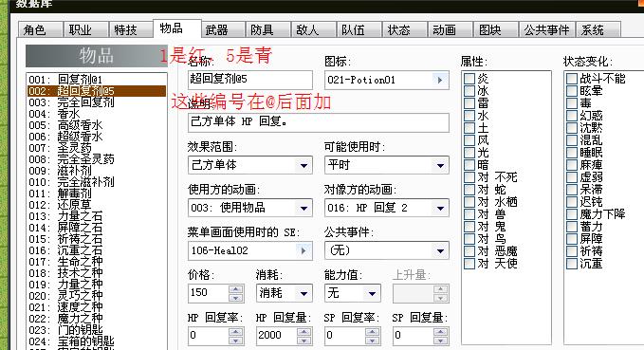Increase the 价格 value with up arrow
Screen dimensions: 644x350
pos(236,289)
